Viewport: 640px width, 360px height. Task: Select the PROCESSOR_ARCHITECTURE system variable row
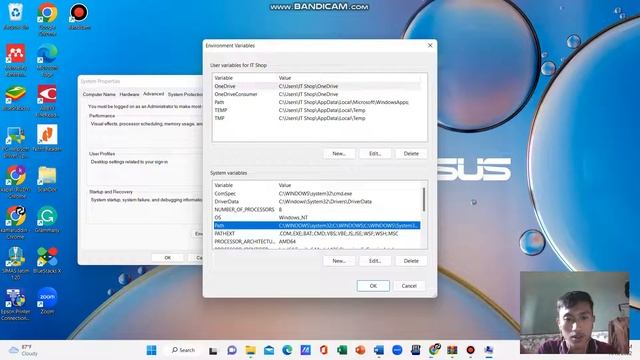pyautogui.click(x=317, y=242)
